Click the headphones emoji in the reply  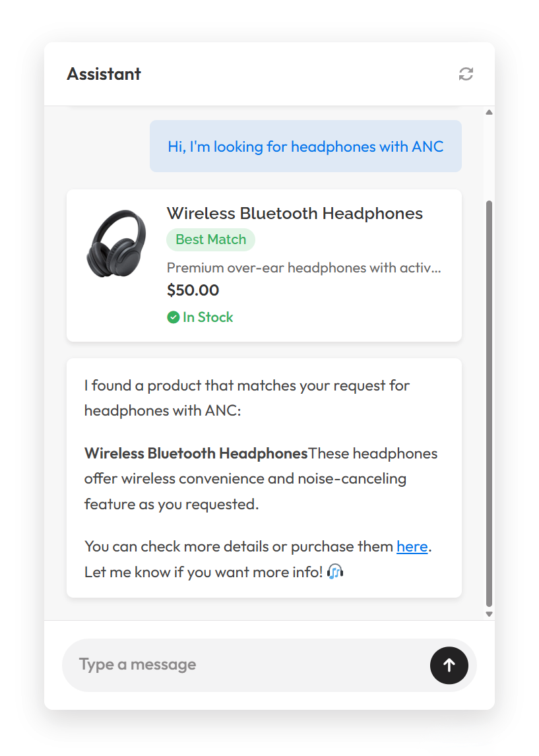pyautogui.click(x=335, y=572)
